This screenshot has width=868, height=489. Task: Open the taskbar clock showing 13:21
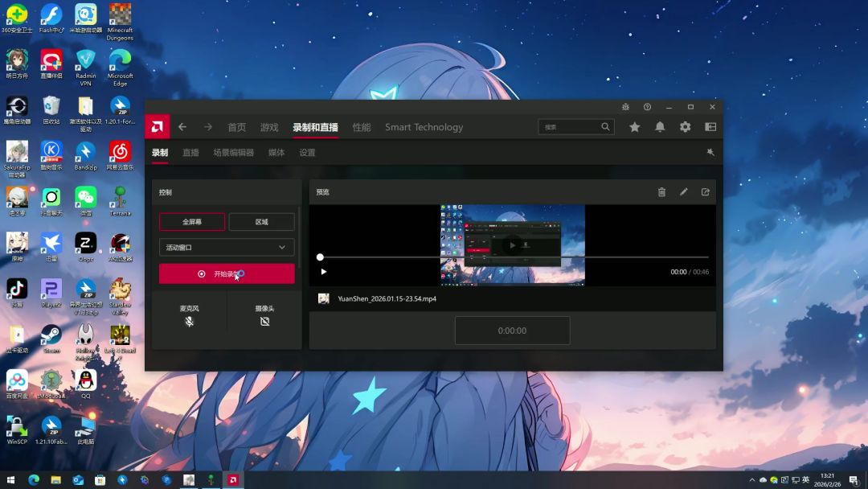(x=827, y=480)
